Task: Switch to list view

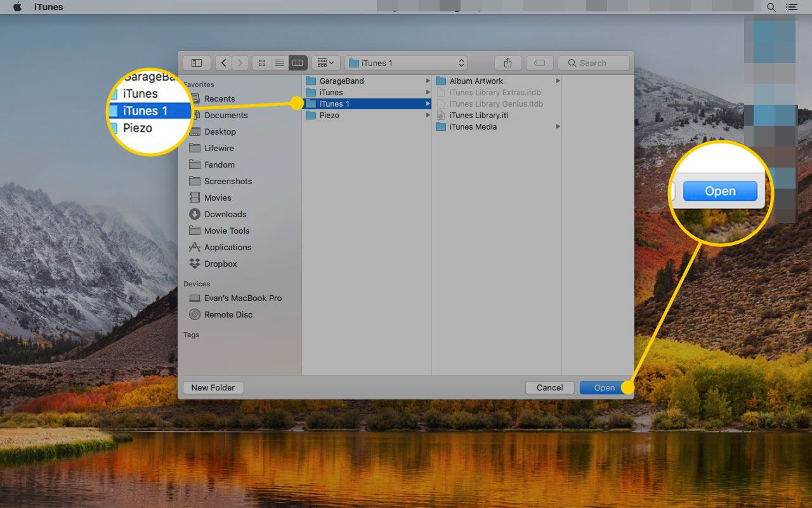Action: pos(279,63)
